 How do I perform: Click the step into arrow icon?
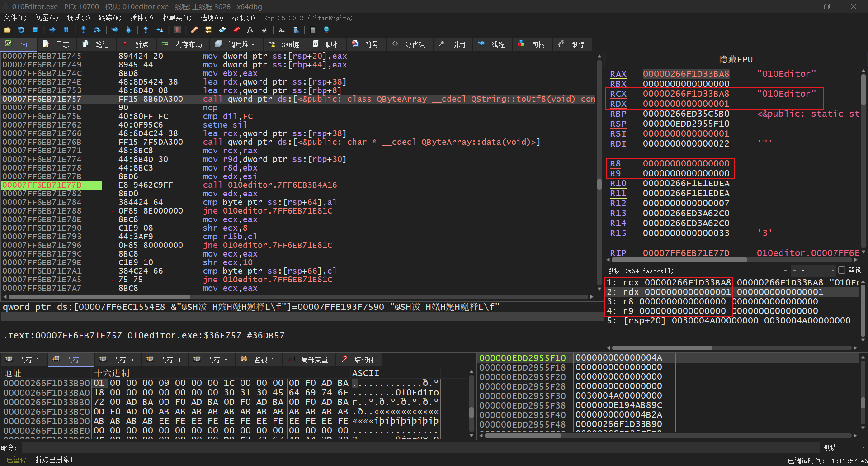[x=83, y=30]
